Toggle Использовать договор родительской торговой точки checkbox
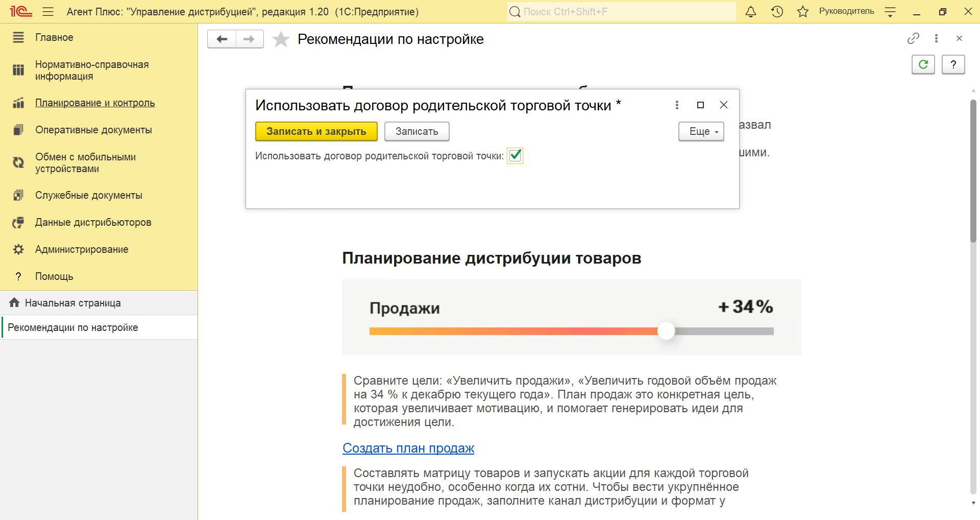Image resolution: width=980 pixels, height=520 pixels. (x=515, y=155)
